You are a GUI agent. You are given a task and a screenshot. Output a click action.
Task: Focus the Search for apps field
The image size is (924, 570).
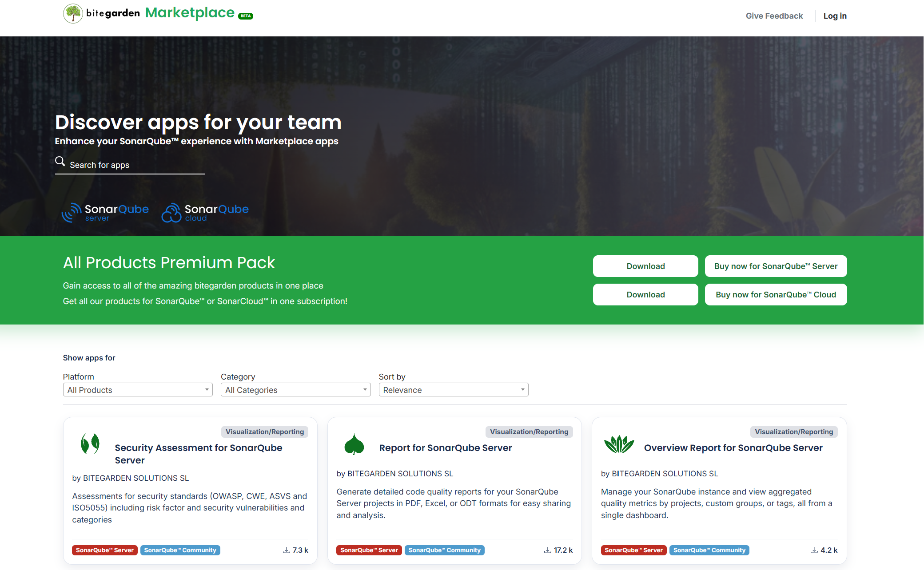point(130,165)
